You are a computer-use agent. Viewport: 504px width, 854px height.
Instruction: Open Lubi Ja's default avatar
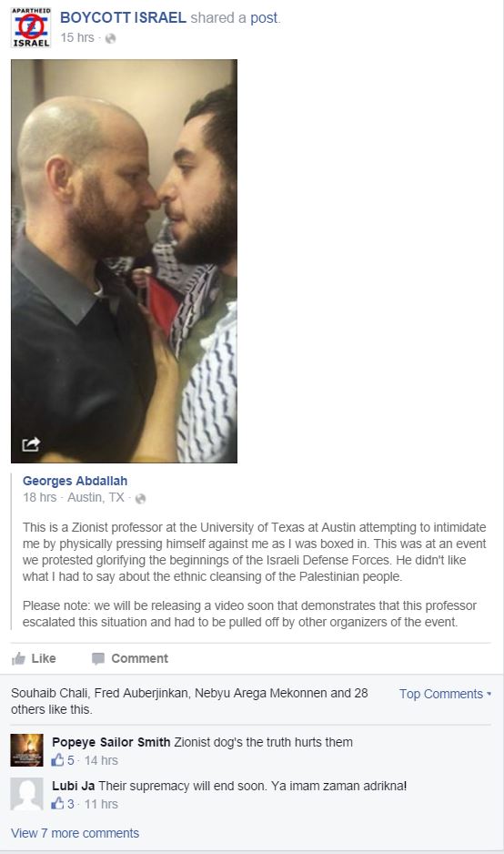(26, 794)
